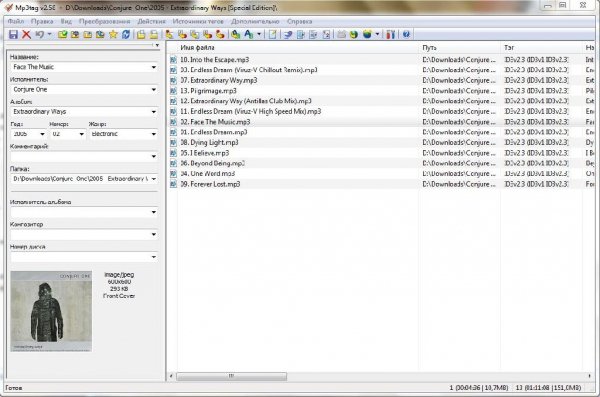Select the file Face The Music.mp3
Image resolution: width=600 pixels, height=397 pixels.
click(215, 122)
